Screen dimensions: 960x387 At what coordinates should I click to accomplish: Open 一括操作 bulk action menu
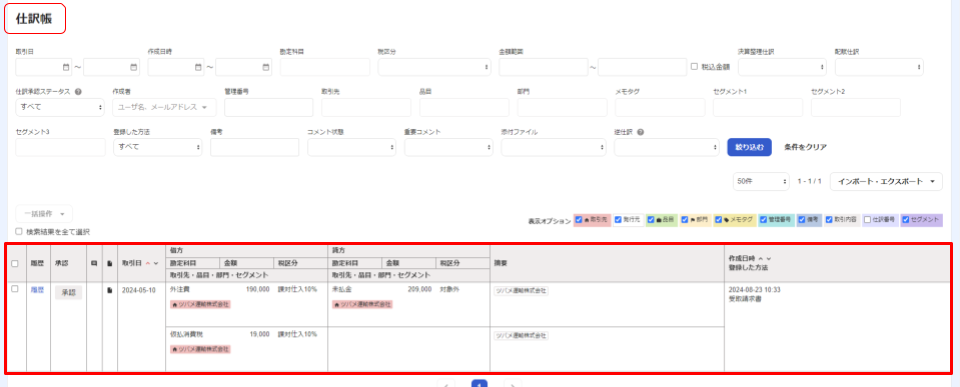click(44, 214)
